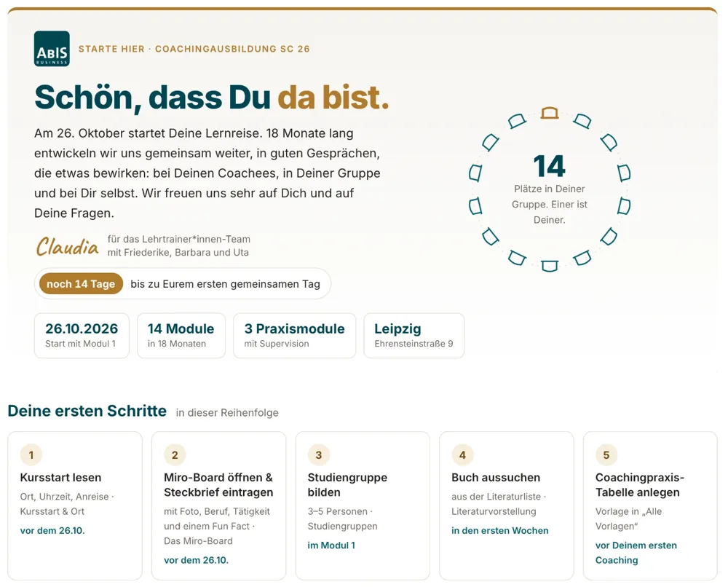Open 'Miro-Board öffnen & Steckbrief eintragen' step
Screen dimensions: 728x587
pyautogui.click(x=218, y=505)
